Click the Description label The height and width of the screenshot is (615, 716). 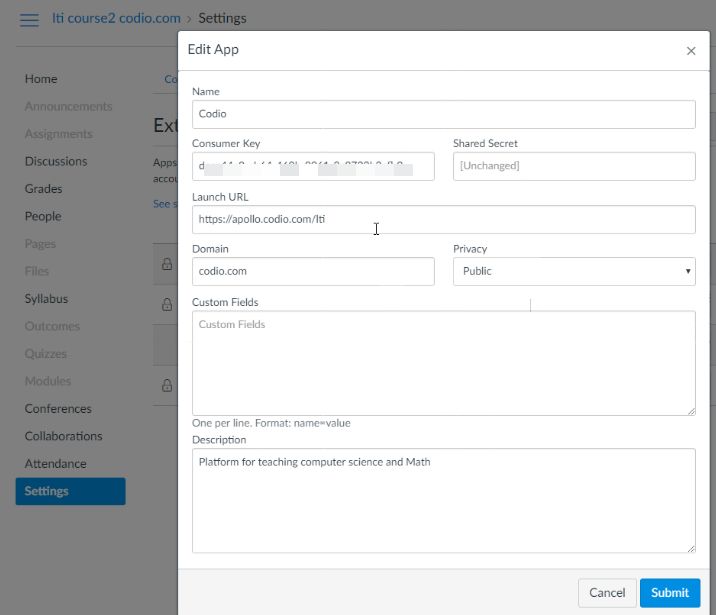coord(219,440)
